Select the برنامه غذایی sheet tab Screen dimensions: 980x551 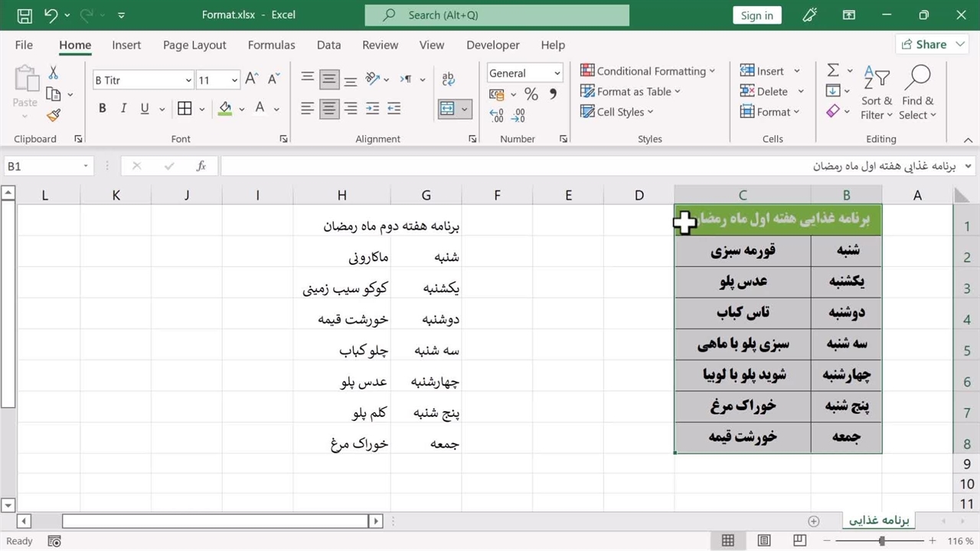pos(879,520)
